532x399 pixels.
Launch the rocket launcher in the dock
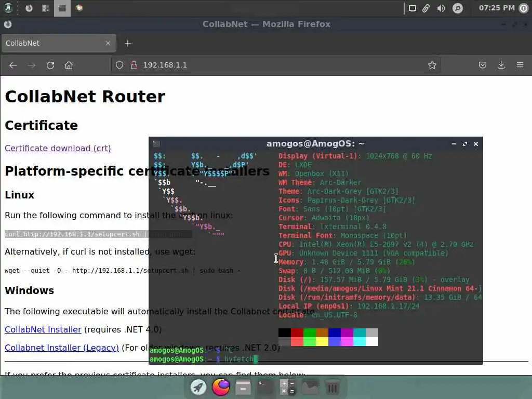[198, 387]
